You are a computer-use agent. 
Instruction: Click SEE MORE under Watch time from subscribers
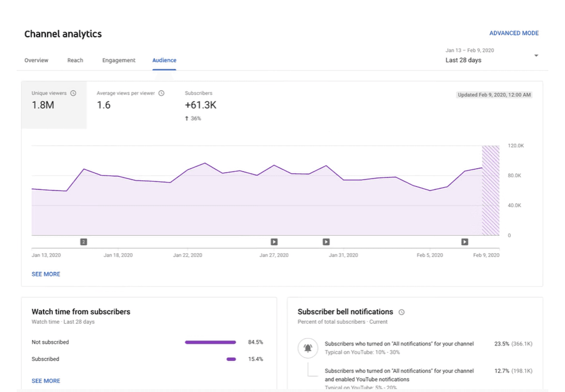(46, 381)
